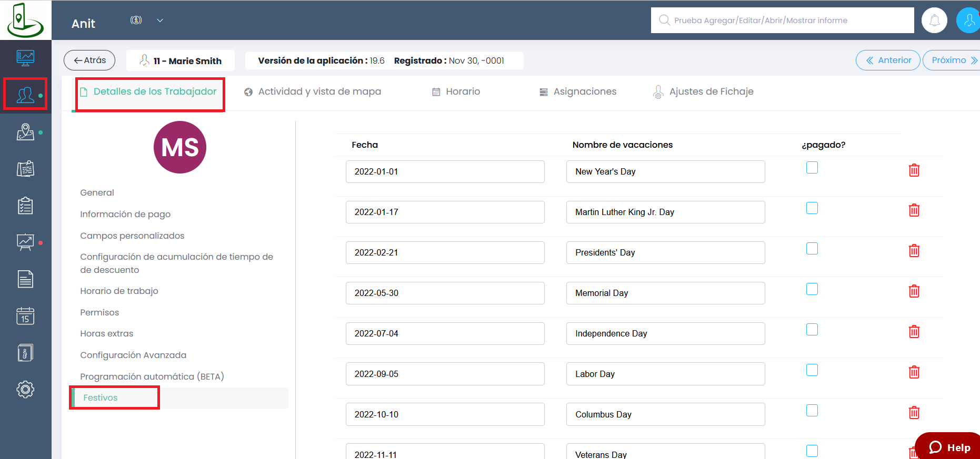
Task: Click the Atrás back button
Action: click(x=89, y=60)
